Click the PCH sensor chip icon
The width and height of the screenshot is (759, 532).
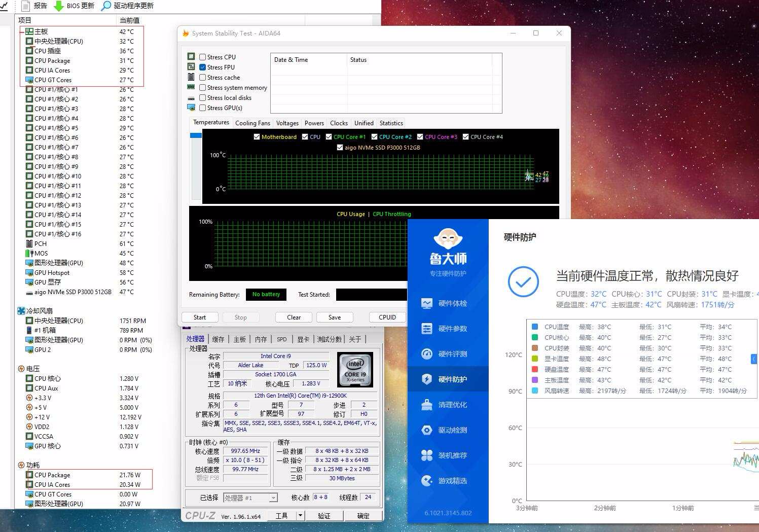[29, 243]
